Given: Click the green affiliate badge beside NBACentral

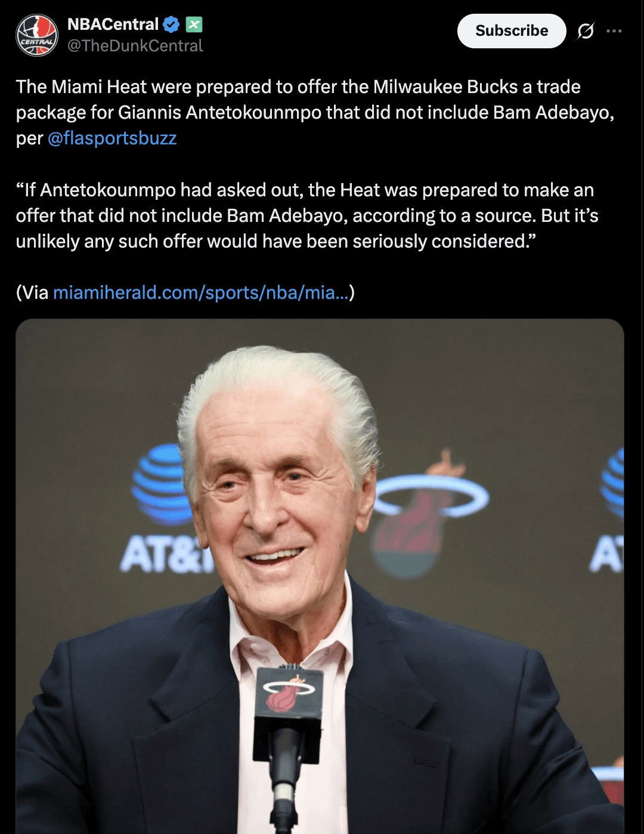Looking at the screenshot, I should coord(194,24).
